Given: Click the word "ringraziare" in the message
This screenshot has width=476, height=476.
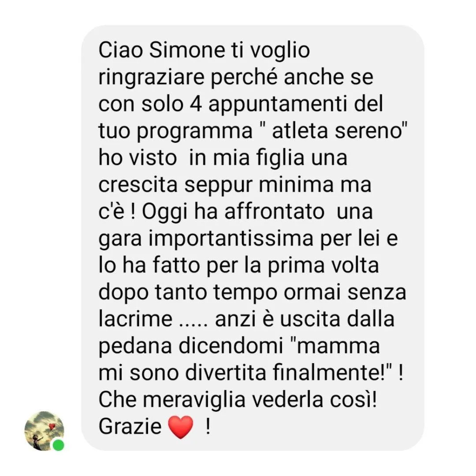Looking at the screenshot, I should click(x=152, y=78).
